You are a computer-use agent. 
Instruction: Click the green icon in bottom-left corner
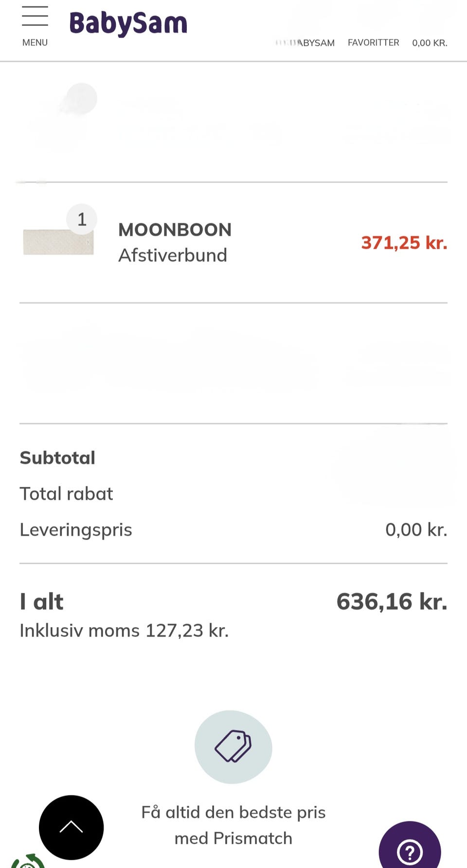coord(28,861)
